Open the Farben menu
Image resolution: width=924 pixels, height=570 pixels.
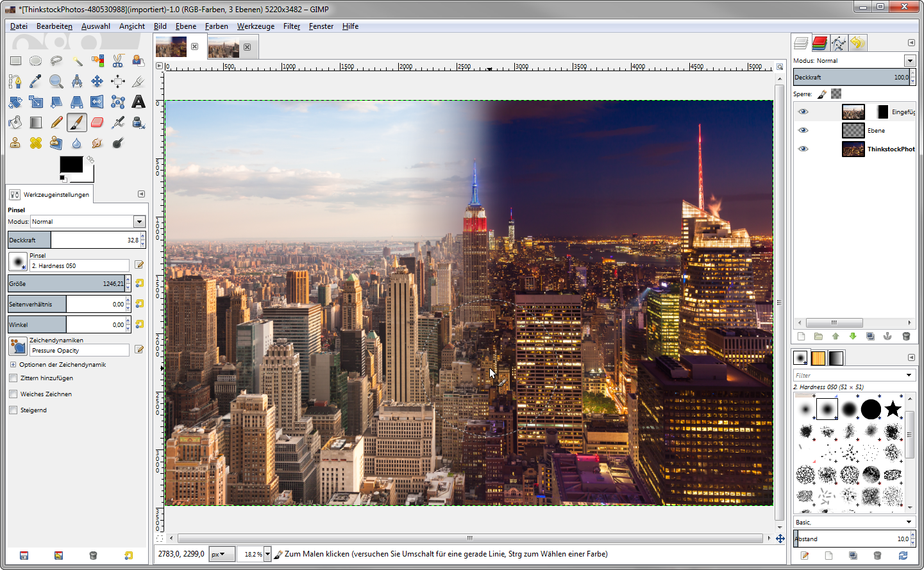(216, 26)
